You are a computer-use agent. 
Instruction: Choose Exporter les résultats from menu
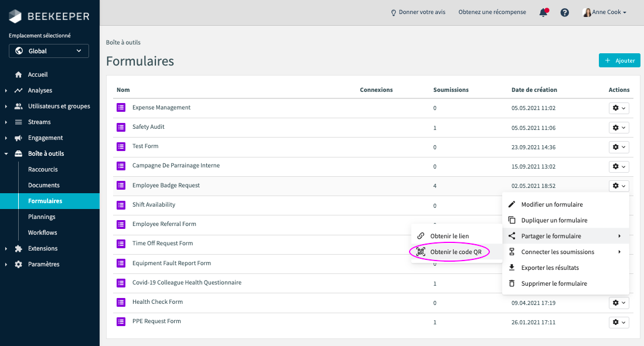pos(550,268)
